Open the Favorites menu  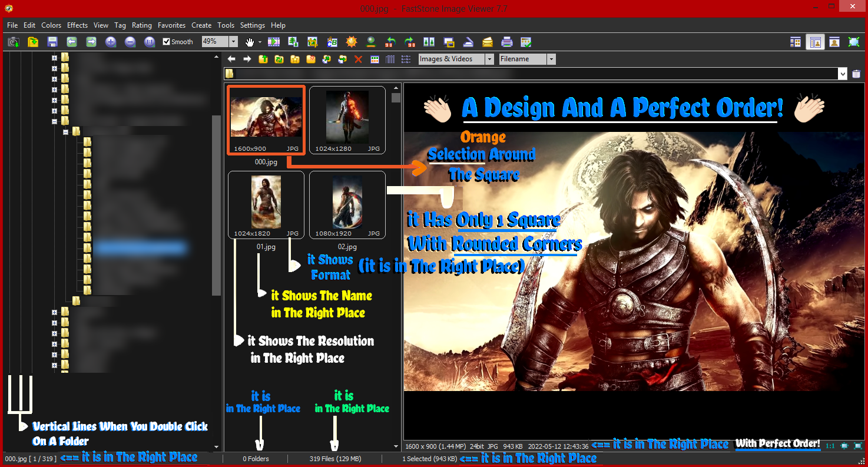click(171, 25)
